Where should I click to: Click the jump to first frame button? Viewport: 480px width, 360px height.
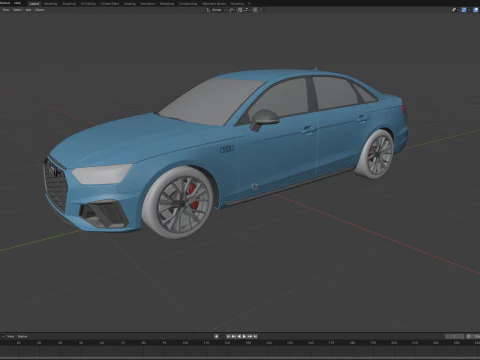[x=229, y=337]
